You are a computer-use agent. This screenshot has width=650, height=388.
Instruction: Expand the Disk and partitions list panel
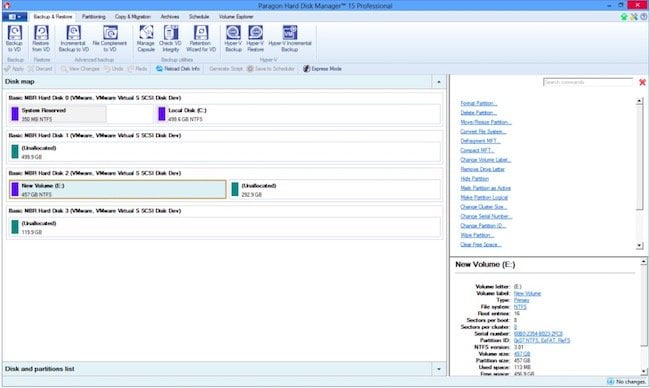click(439, 369)
